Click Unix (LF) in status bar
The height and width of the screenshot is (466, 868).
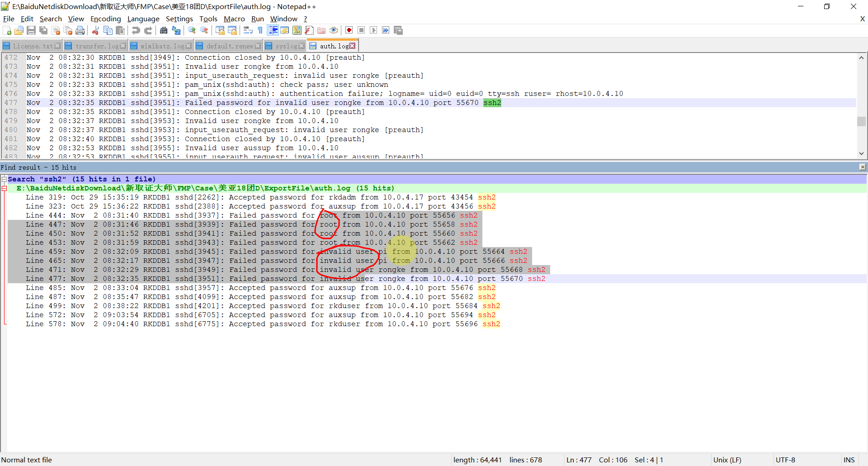click(x=727, y=460)
